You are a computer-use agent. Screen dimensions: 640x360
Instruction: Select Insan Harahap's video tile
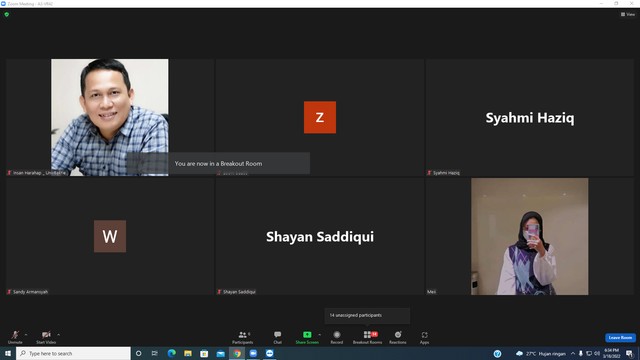tap(110, 118)
